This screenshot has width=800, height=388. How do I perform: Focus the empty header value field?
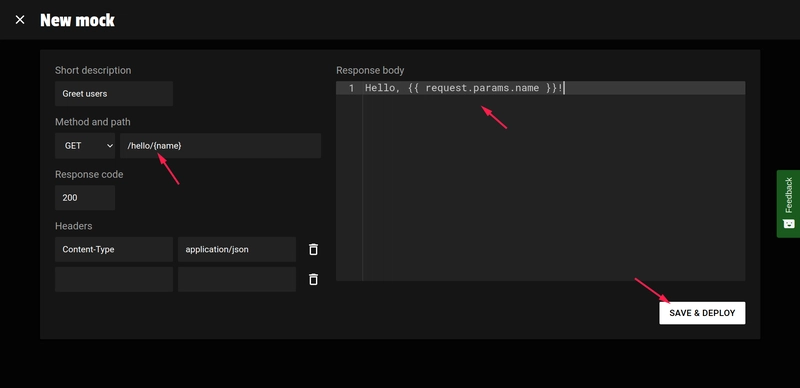click(237, 279)
